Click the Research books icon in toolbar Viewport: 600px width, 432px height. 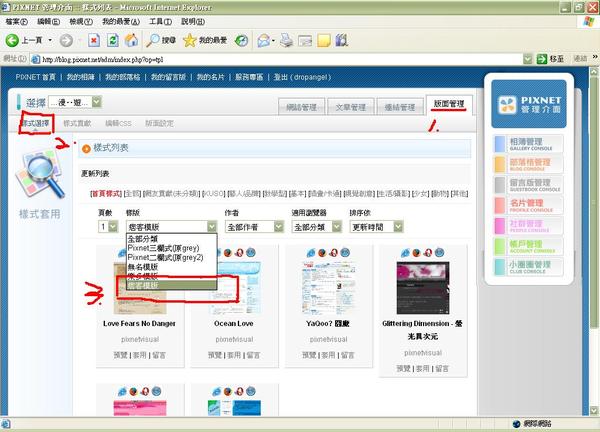click(342, 40)
